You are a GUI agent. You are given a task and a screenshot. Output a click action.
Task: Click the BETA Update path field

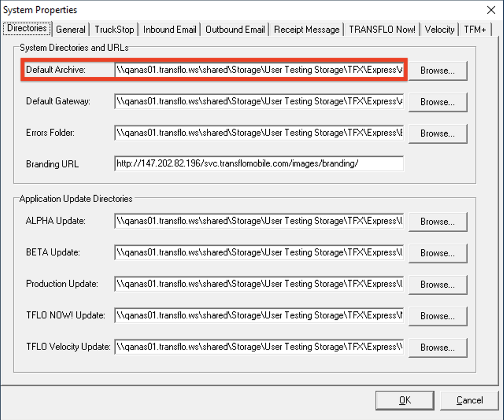tap(259, 253)
